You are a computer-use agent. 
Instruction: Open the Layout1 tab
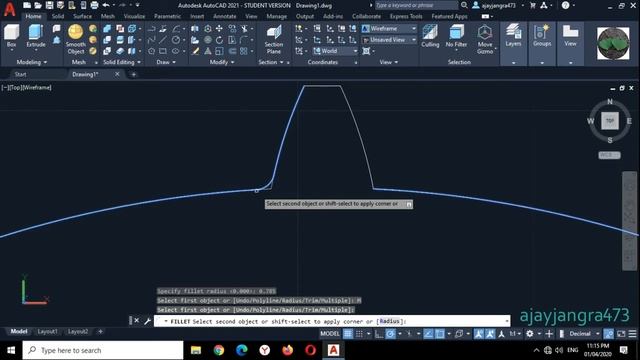[47, 331]
